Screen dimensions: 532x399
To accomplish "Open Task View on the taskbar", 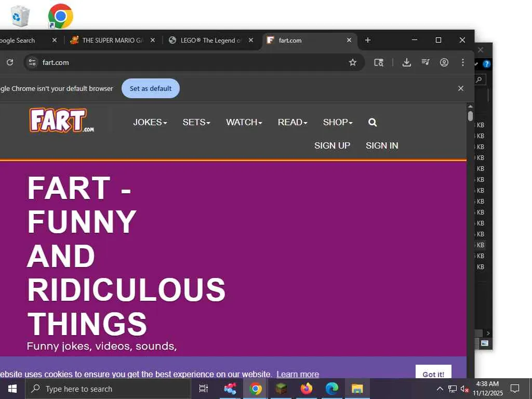I will point(204,389).
